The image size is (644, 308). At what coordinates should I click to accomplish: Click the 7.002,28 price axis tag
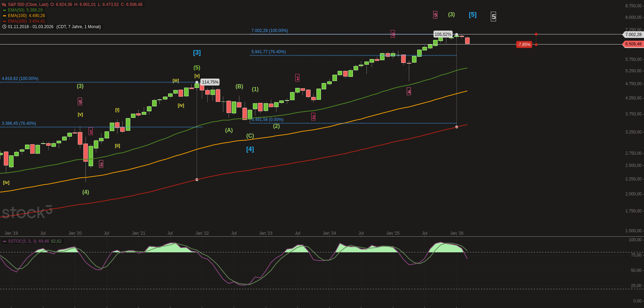coord(633,34)
